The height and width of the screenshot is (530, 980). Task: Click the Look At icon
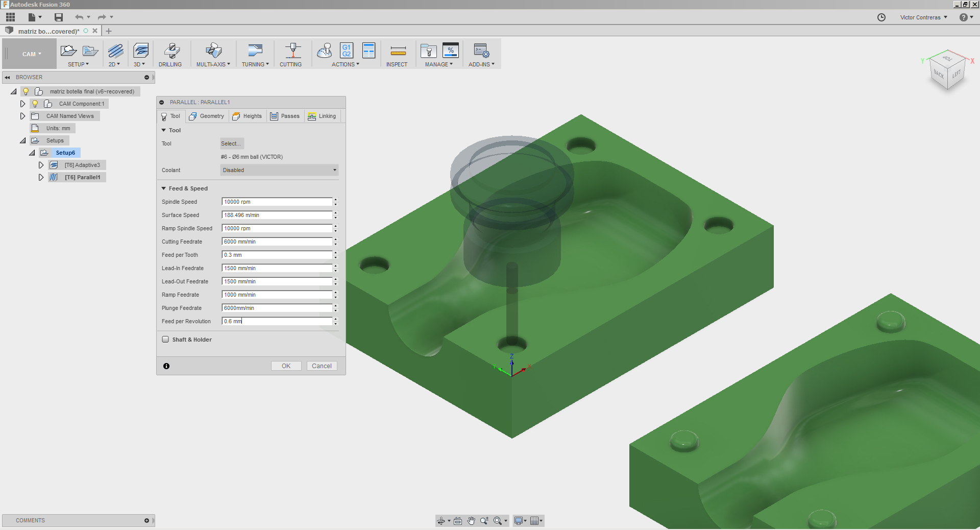tap(458, 521)
